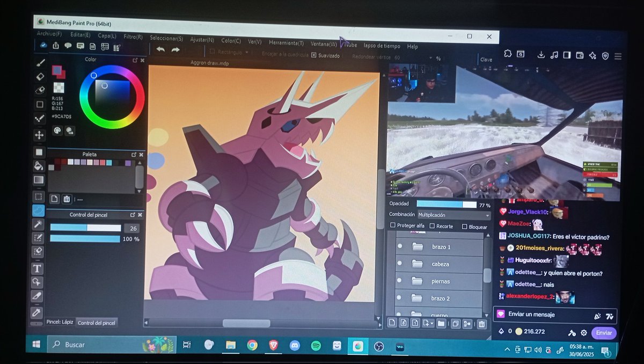Undock the Control del pincel panel
Viewport: 644px width, 364px height.
(x=133, y=215)
